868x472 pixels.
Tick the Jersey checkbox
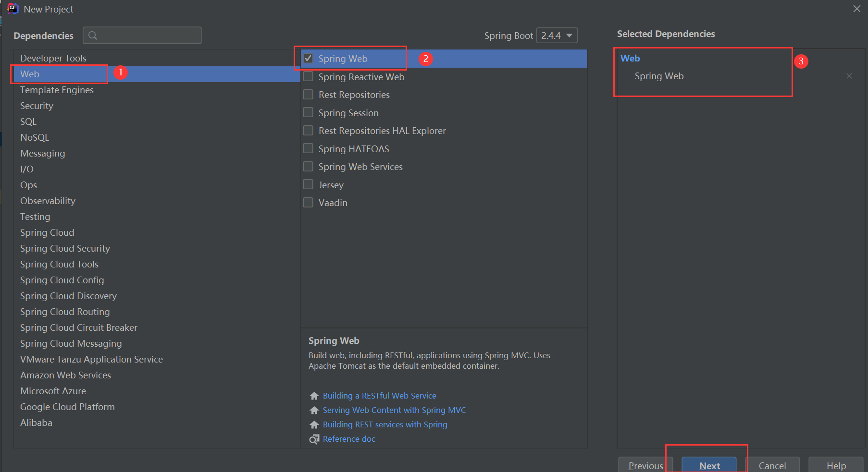pyautogui.click(x=308, y=184)
